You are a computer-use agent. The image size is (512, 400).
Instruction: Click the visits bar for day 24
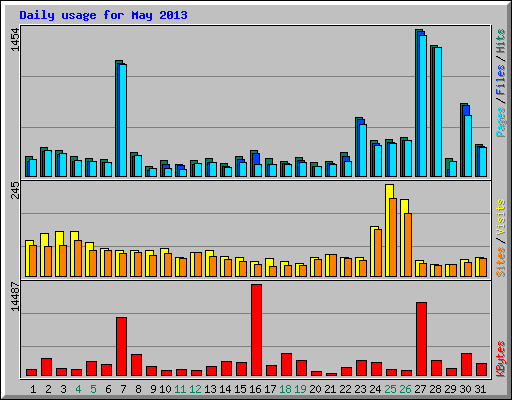click(x=373, y=251)
